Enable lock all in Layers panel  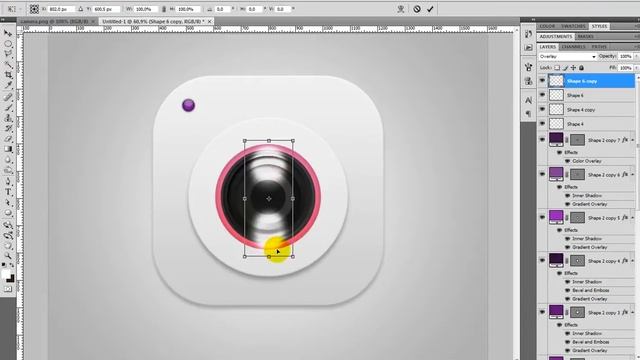click(x=581, y=68)
